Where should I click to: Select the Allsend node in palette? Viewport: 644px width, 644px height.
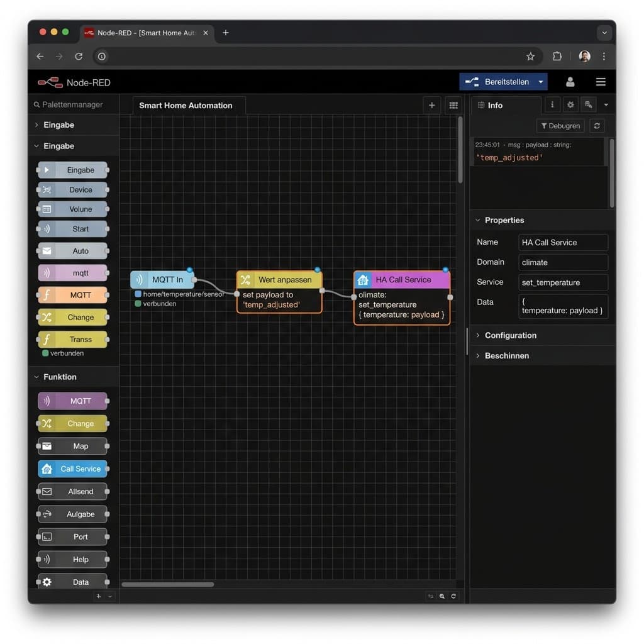[73, 492]
